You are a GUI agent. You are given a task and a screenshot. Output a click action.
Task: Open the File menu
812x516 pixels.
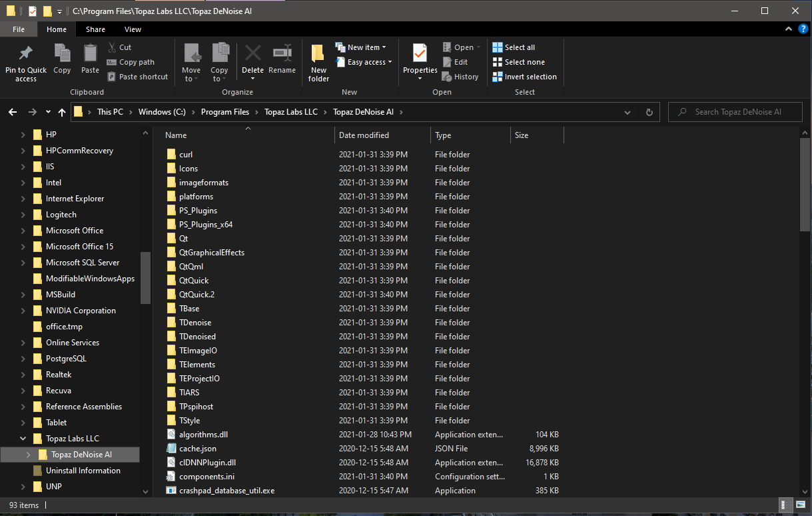click(x=19, y=29)
